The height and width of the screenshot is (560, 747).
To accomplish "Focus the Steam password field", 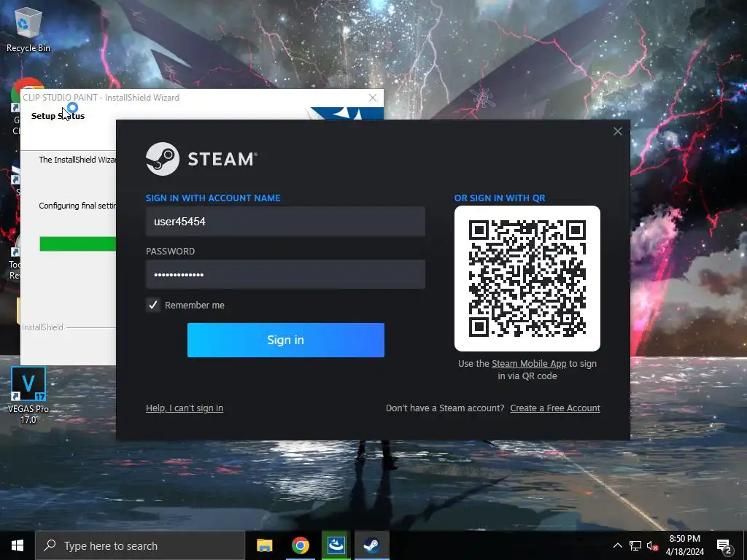I will point(285,274).
